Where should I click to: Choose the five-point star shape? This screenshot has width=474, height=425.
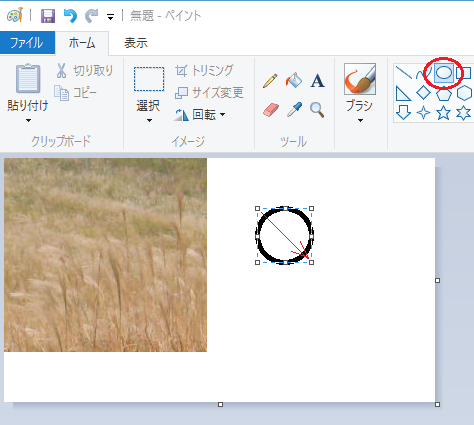pyautogui.click(x=444, y=113)
